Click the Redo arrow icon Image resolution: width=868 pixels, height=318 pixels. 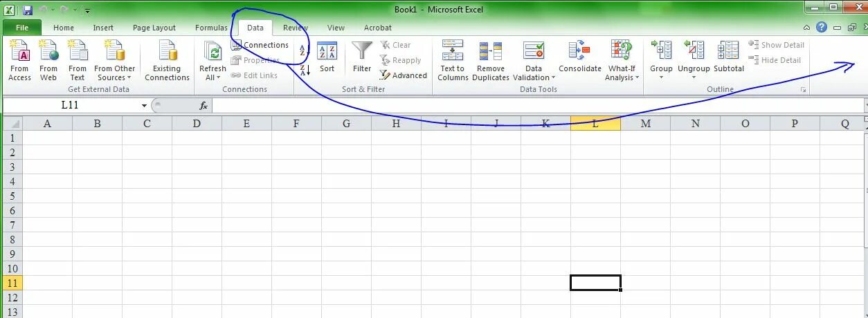point(64,10)
